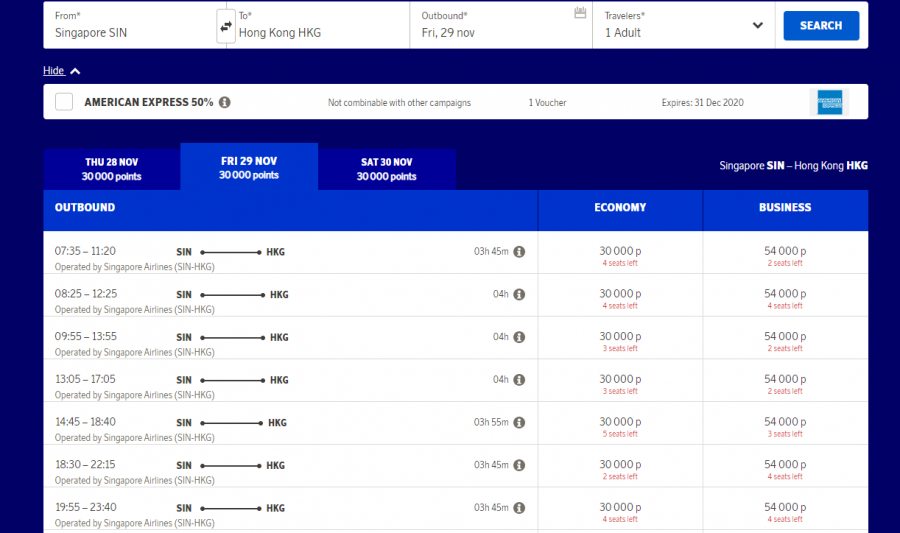Show flight info for 18:30 – 22:15 departure
This screenshot has height=533, width=900.
[519, 465]
